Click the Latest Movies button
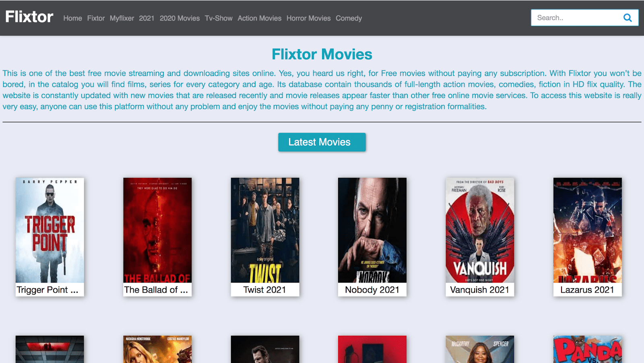The height and width of the screenshot is (363, 644). [x=322, y=142]
